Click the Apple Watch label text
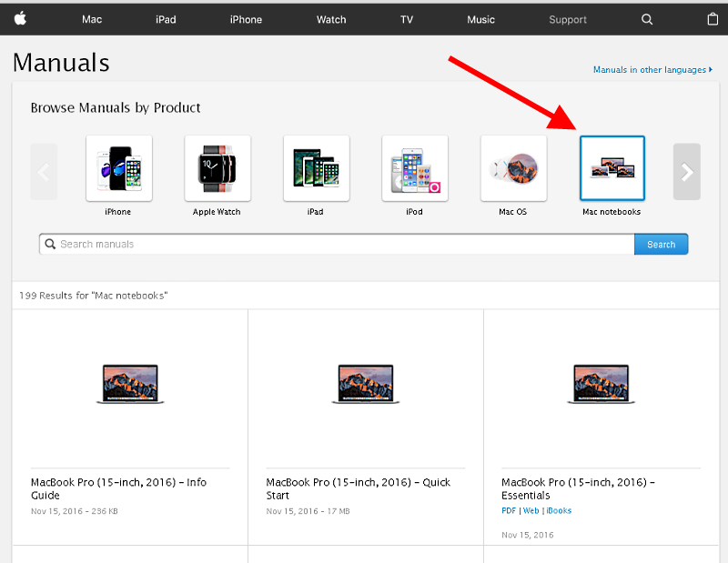 217,212
